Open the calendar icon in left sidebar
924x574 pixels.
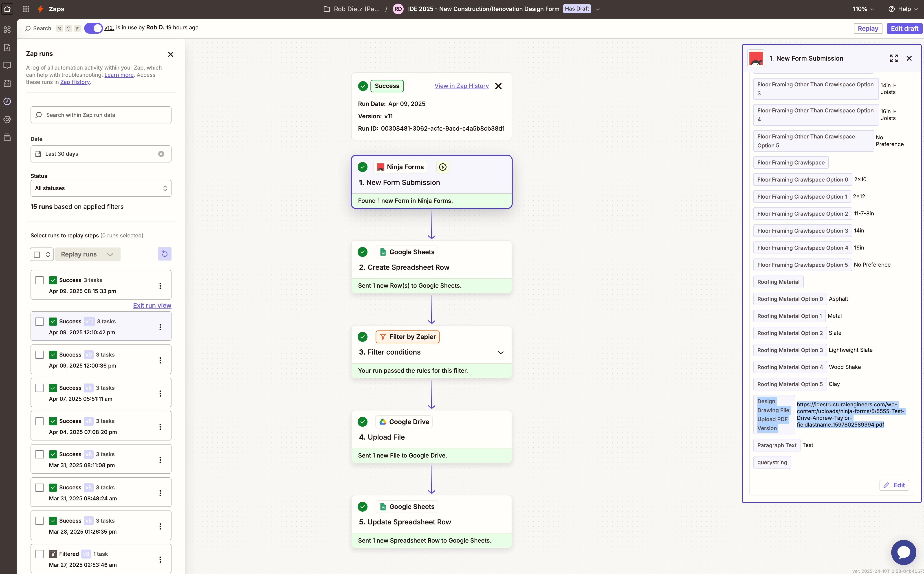tap(7, 83)
